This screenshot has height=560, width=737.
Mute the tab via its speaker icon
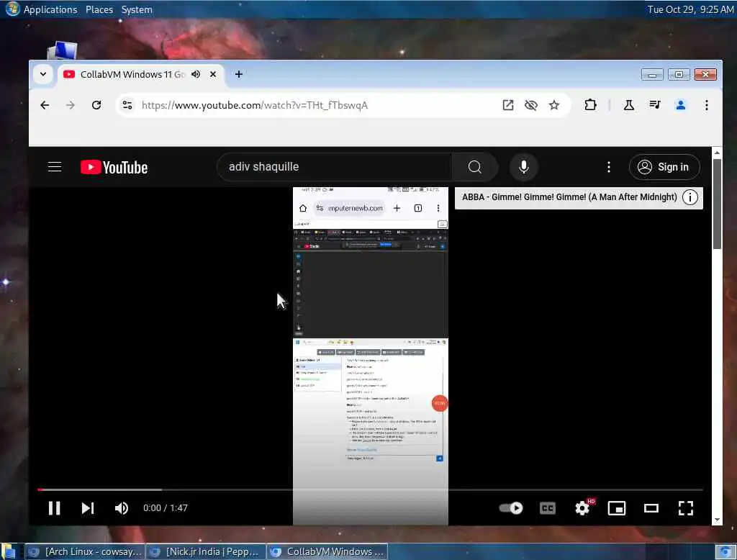[x=196, y=74]
